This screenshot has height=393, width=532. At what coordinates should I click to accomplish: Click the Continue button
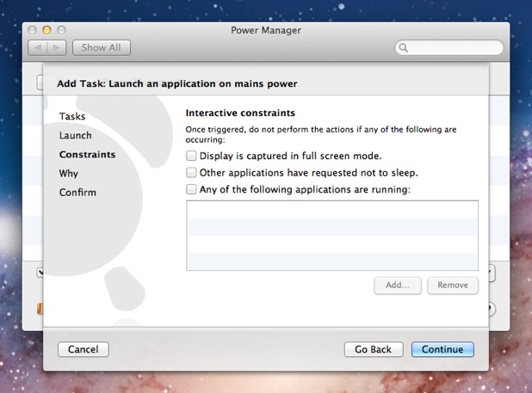pyautogui.click(x=442, y=349)
